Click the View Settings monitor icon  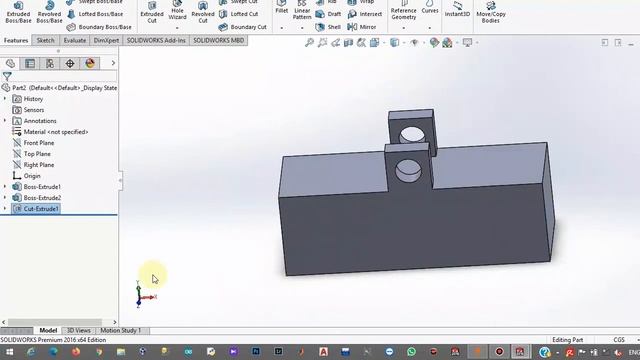[x=467, y=42]
